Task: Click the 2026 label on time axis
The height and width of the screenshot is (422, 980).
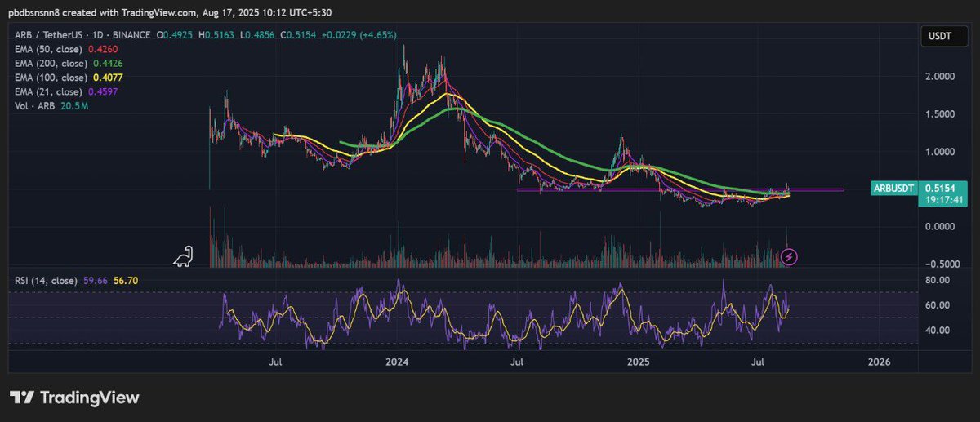Action: click(879, 361)
